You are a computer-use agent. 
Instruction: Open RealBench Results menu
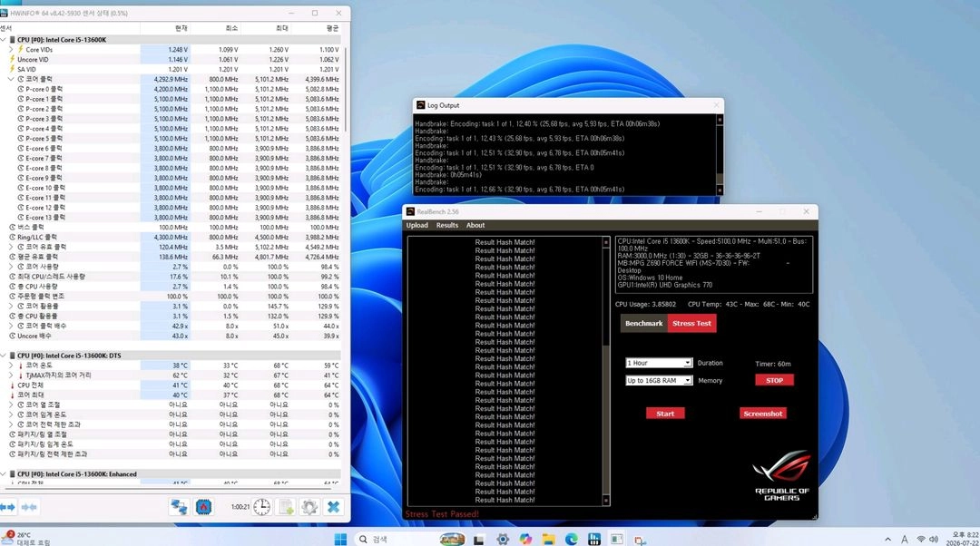pos(446,226)
